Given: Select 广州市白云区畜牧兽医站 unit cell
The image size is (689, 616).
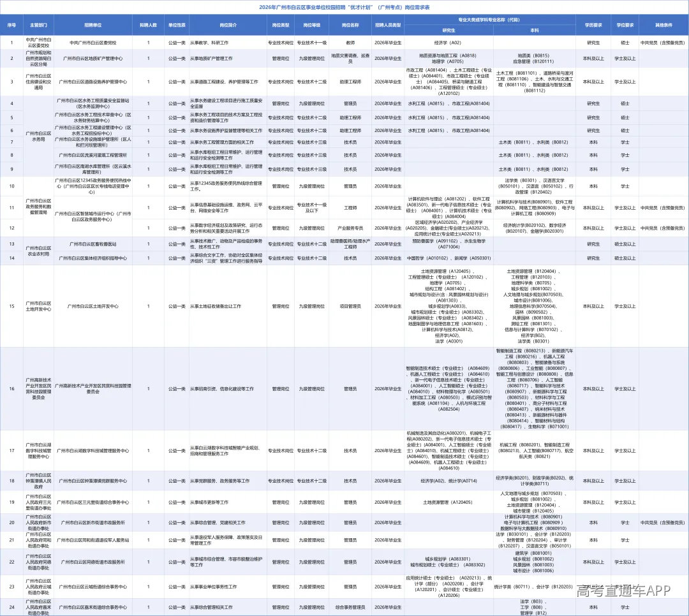Looking at the screenshot, I should [93, 244].
